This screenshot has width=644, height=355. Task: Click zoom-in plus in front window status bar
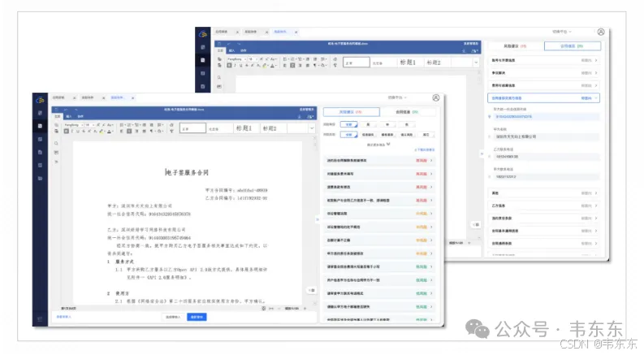(305, 309)
